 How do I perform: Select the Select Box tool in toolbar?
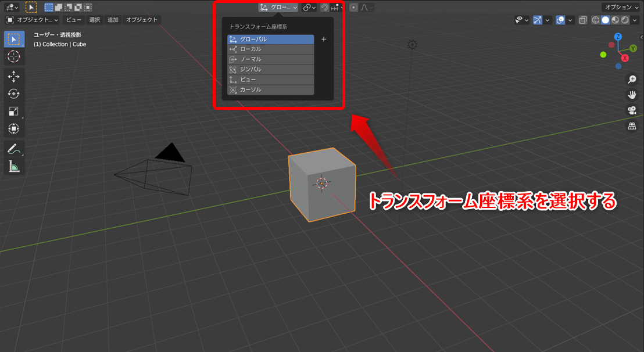14,39
